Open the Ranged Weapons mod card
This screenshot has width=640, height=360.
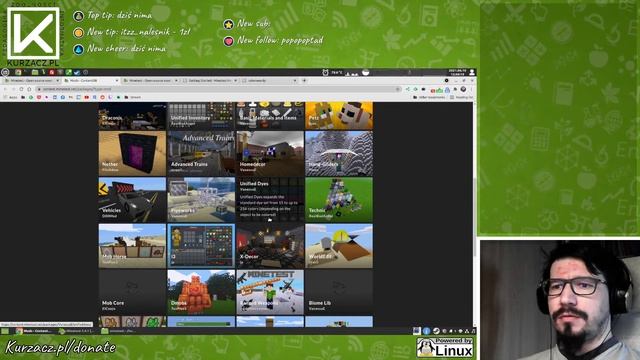point(270,292)
